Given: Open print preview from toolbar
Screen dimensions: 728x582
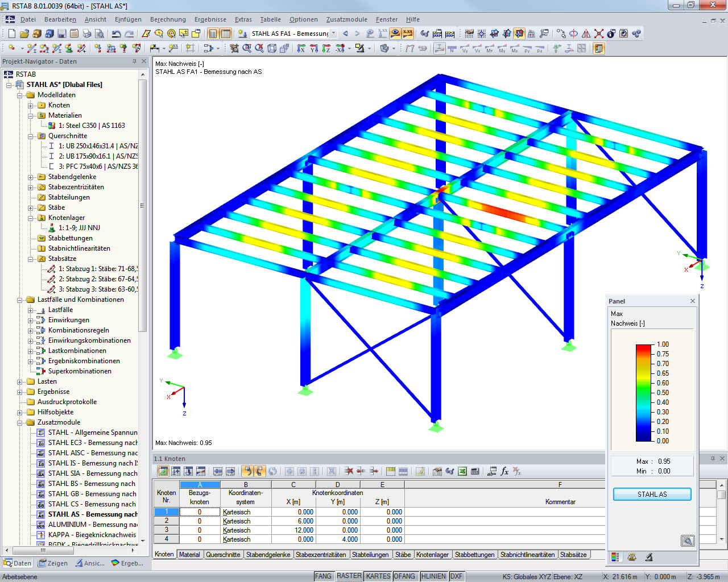Looking at the screenshot, I should pos(100,34).
